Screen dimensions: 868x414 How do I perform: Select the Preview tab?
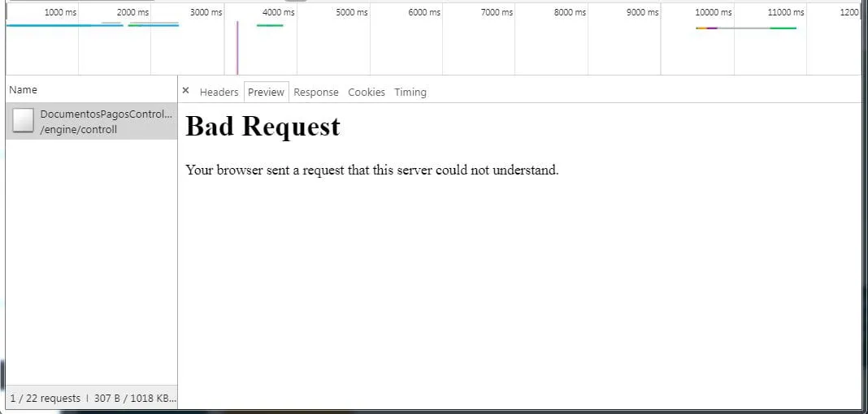(x=267, y=93)
